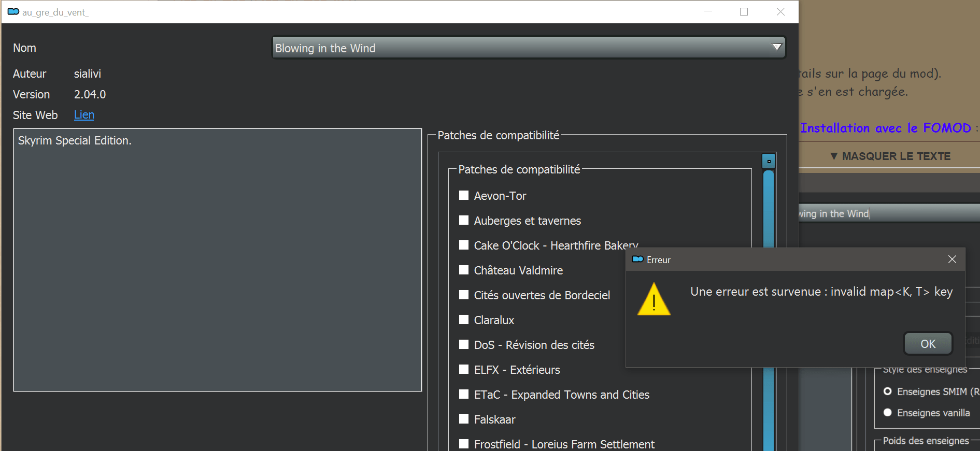Select the Enseignes vanilla radio option
The image size is (980, 451).
[888, 413]
